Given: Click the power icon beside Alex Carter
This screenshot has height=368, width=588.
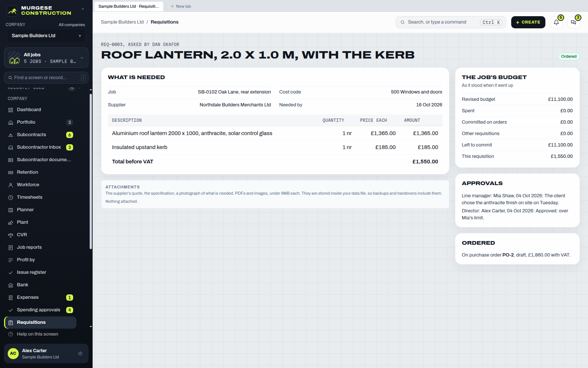Looking at the screenshot, I should (x=80, y=354).
